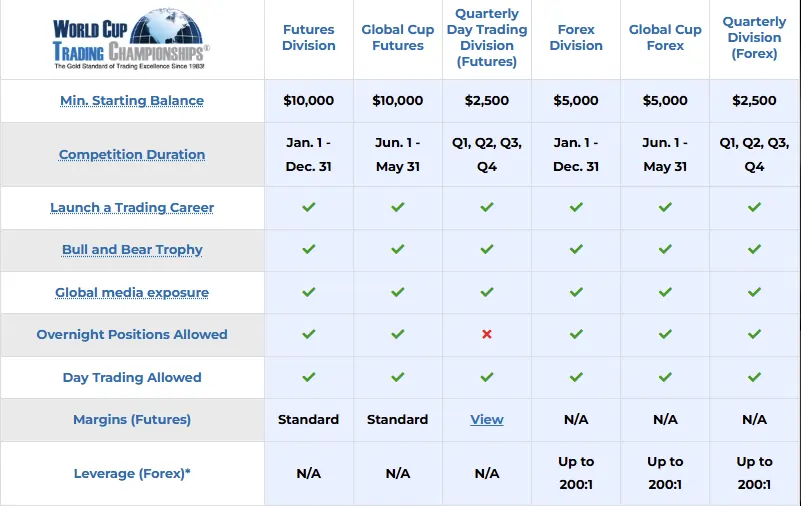The height and width of the screenshot is (506, 801).
Task: Click Quarterly Division (Forex) checkmark in Day Trading Allowed row
Action: (755, 377)
